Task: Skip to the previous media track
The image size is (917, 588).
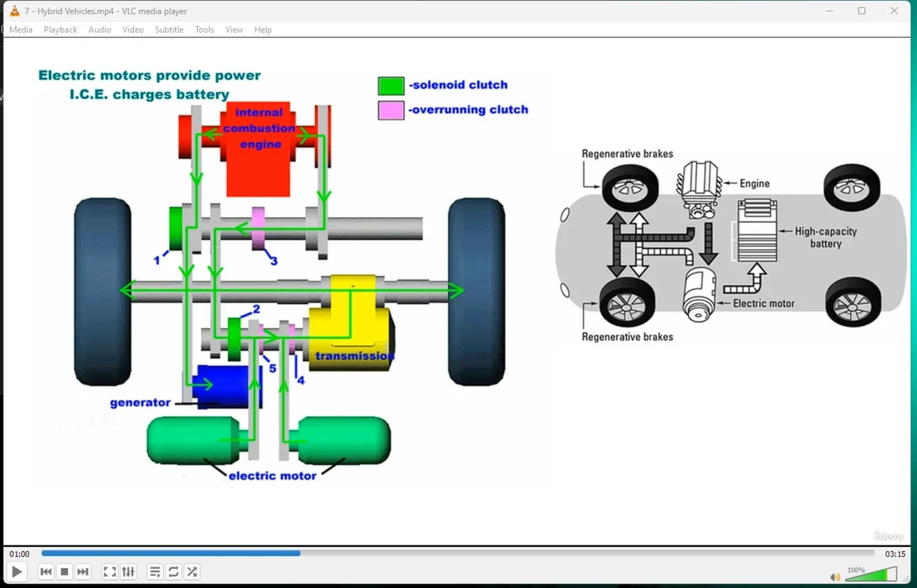Action: [46, 572]
